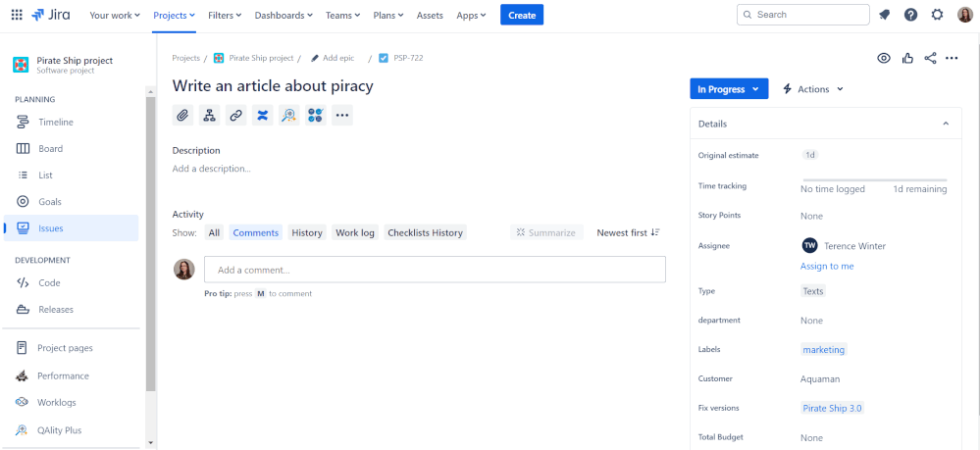Open the Teams dropdown

click(x=343, y=15)
